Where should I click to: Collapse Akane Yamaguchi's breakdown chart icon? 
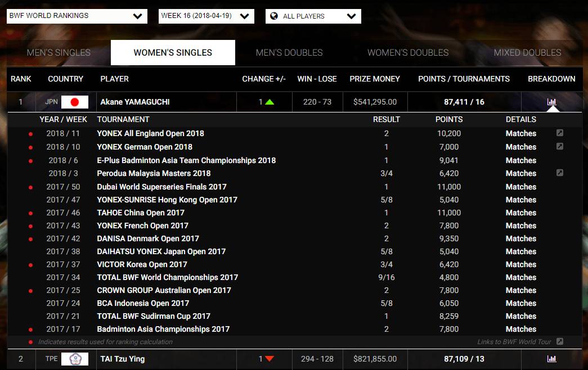click(551, 102)
